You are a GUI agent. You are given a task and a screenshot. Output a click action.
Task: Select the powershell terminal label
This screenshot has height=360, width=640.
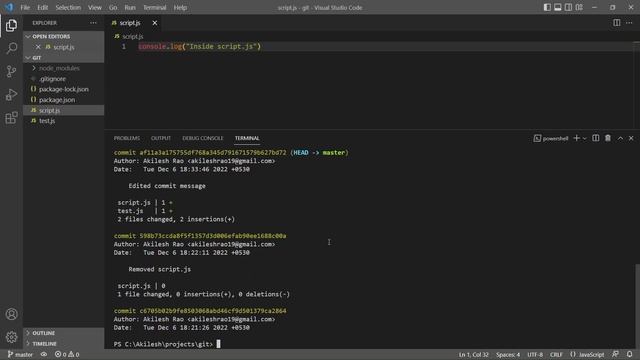[x=551, y=138]
